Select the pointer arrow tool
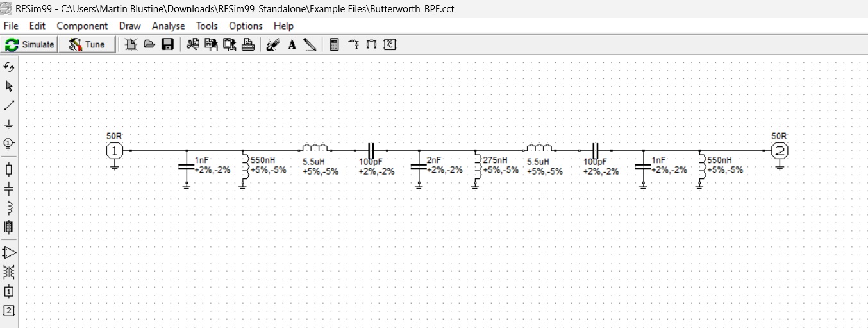The image size is (868, 328). click(9, 86)
